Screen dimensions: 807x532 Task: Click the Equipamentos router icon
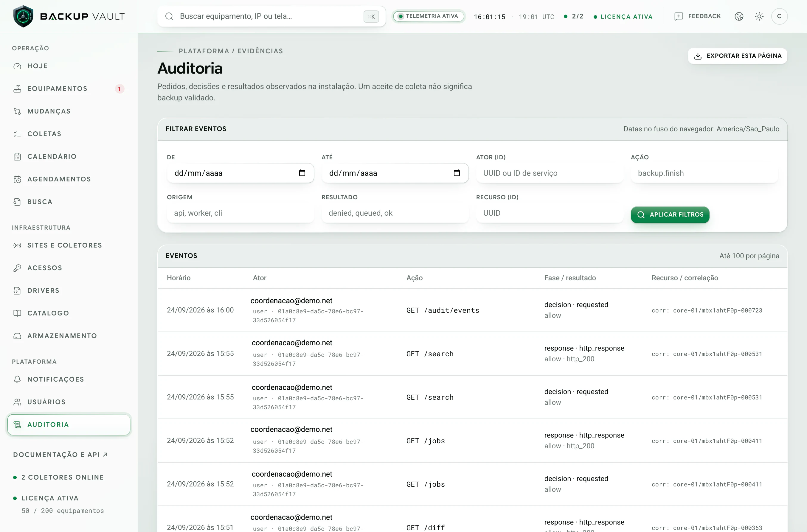tap(17, 88)
